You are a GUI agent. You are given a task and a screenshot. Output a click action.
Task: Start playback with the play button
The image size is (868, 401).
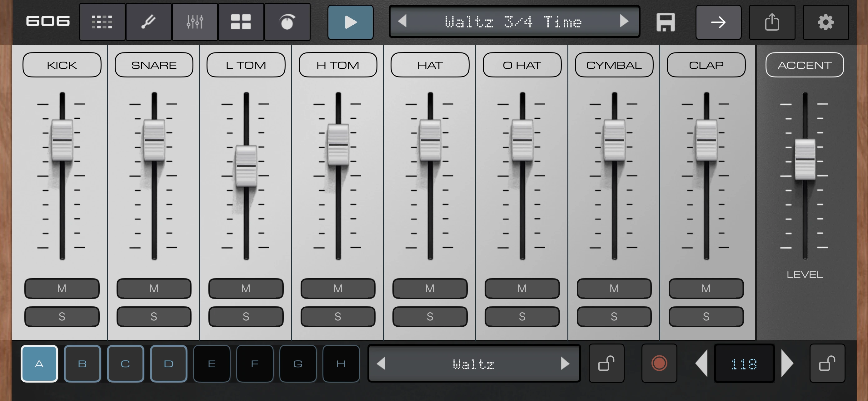(x=351, y=22)
